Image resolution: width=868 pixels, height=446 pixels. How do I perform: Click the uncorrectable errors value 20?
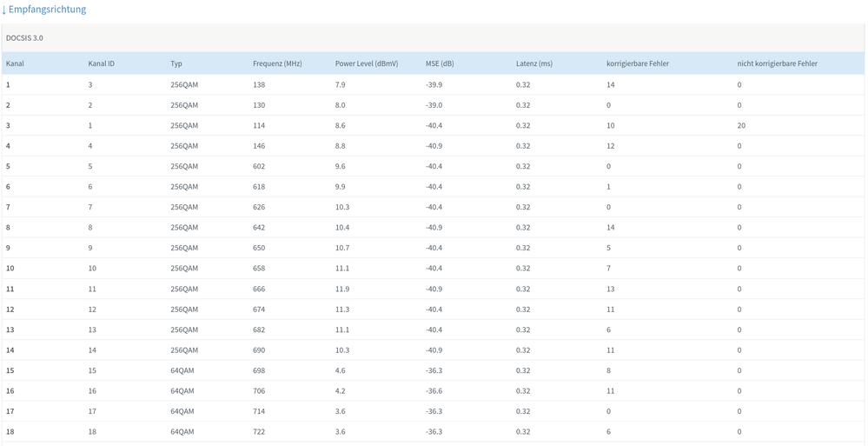(x=741, y=126)
